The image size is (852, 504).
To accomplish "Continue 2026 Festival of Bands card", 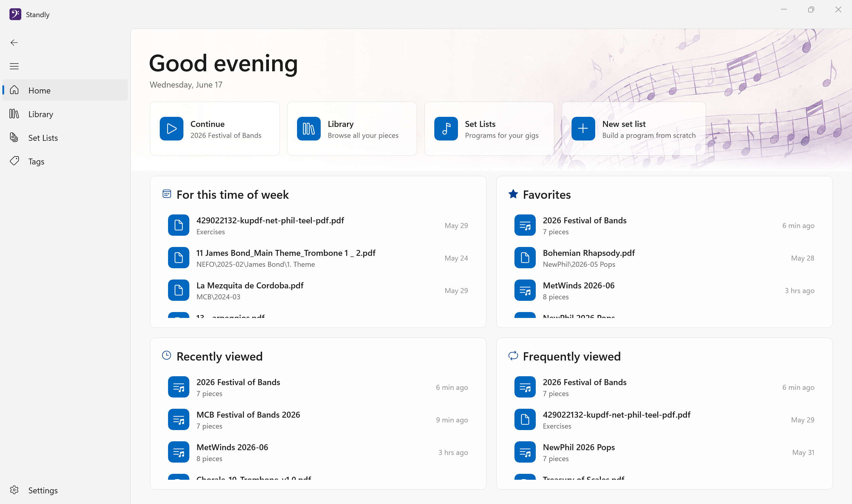I will point(214,129).
